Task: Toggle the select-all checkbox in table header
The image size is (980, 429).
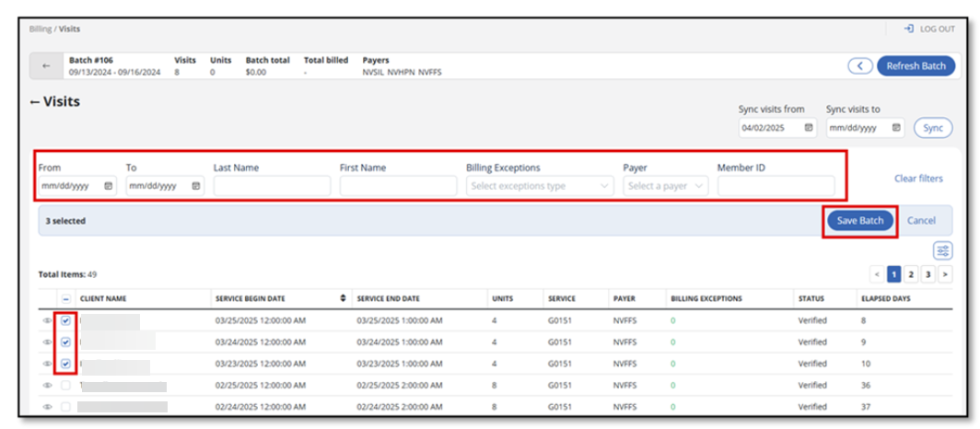Action: click(65, 299)
